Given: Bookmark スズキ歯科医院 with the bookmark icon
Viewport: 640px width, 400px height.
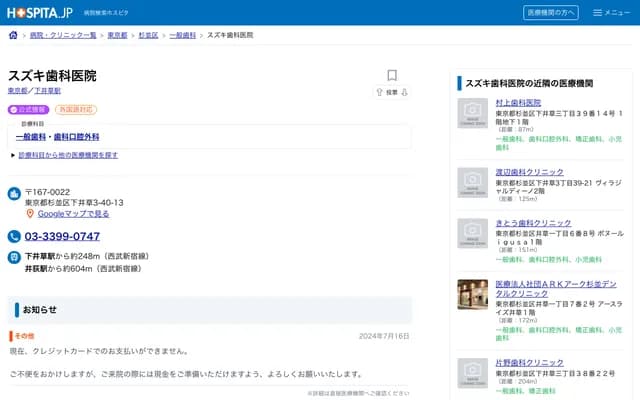Looking at the screenshot, I should (392, 75).
